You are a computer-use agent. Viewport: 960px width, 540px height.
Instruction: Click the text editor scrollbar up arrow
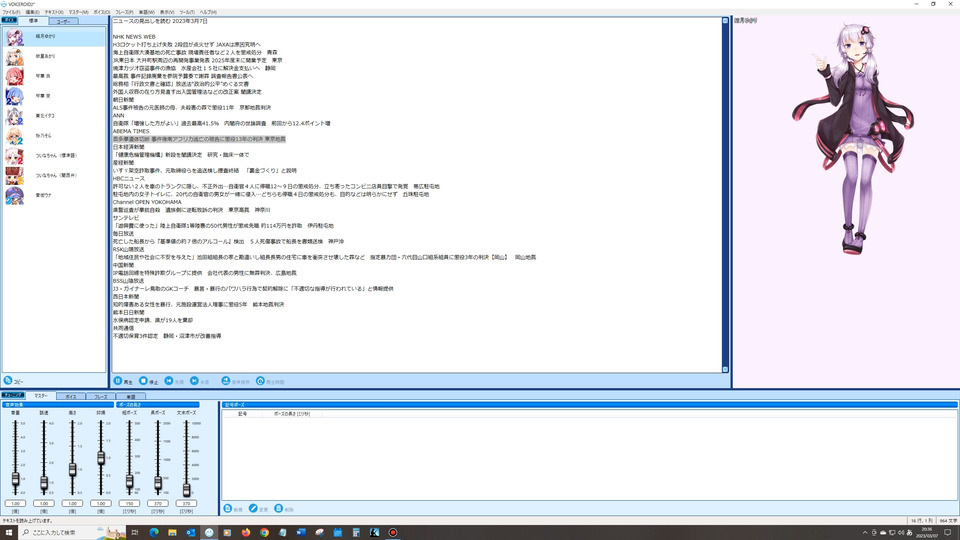[726, 21]
